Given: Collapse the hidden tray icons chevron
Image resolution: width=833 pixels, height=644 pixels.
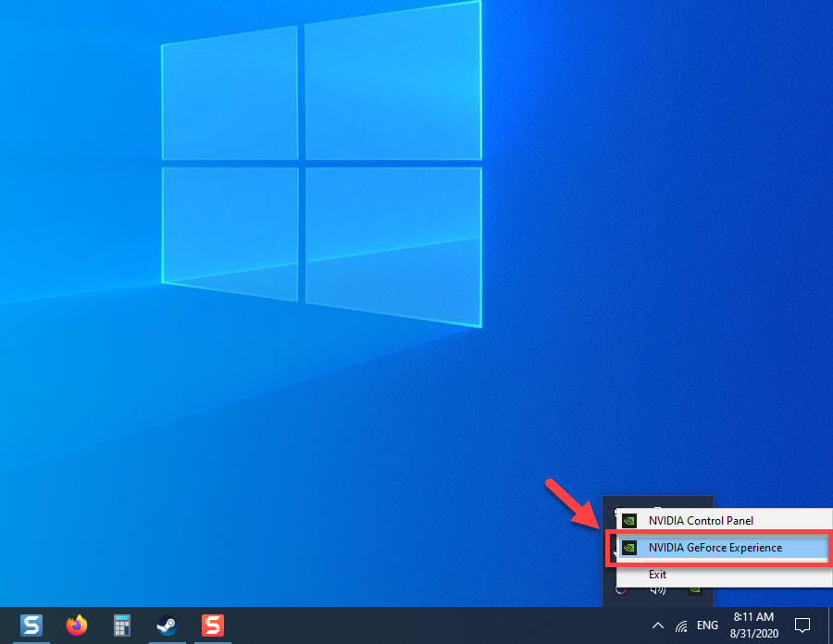Looking at the screenshot, I should coord(658,625).
